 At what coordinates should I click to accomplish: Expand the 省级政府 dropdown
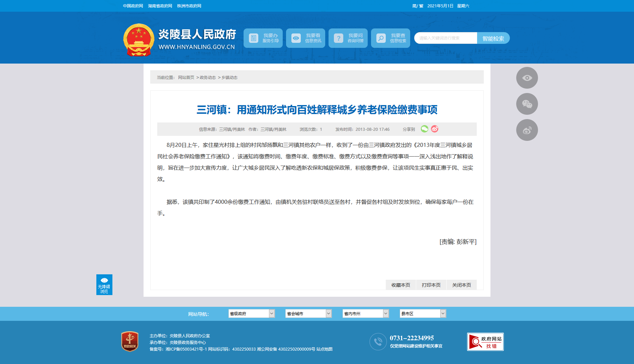[252, 313]
